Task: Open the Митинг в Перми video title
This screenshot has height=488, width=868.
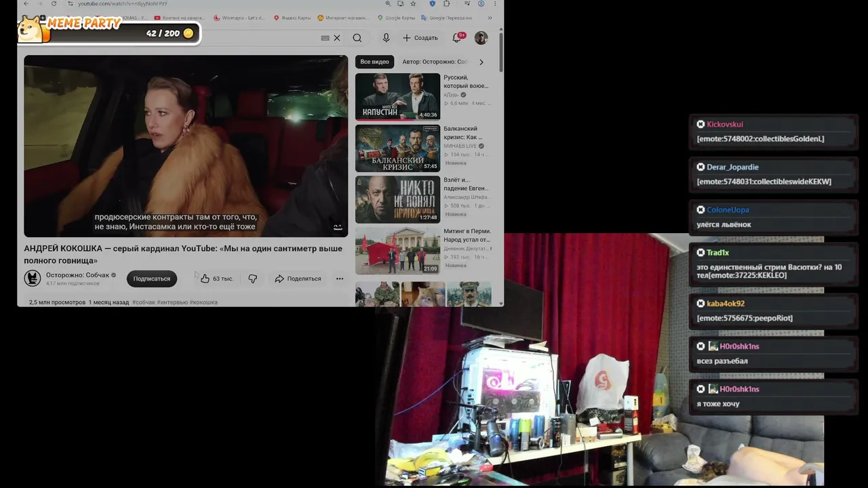Action: (x=467, y=235)
